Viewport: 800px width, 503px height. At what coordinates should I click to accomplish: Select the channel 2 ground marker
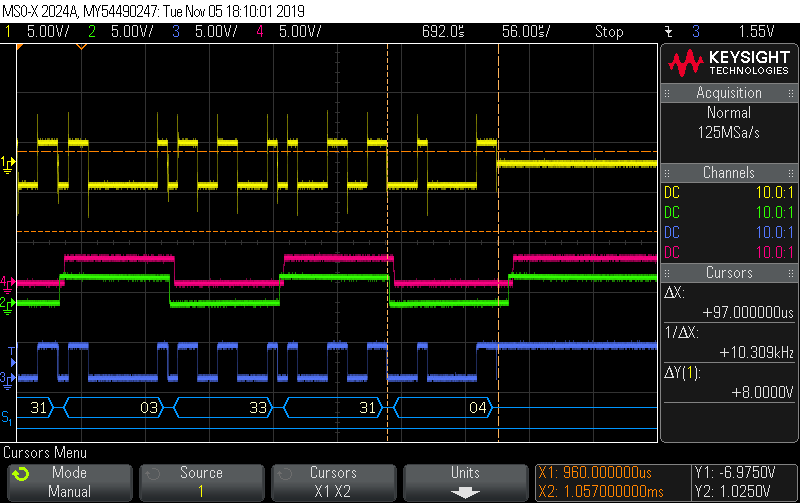point(8,306)
